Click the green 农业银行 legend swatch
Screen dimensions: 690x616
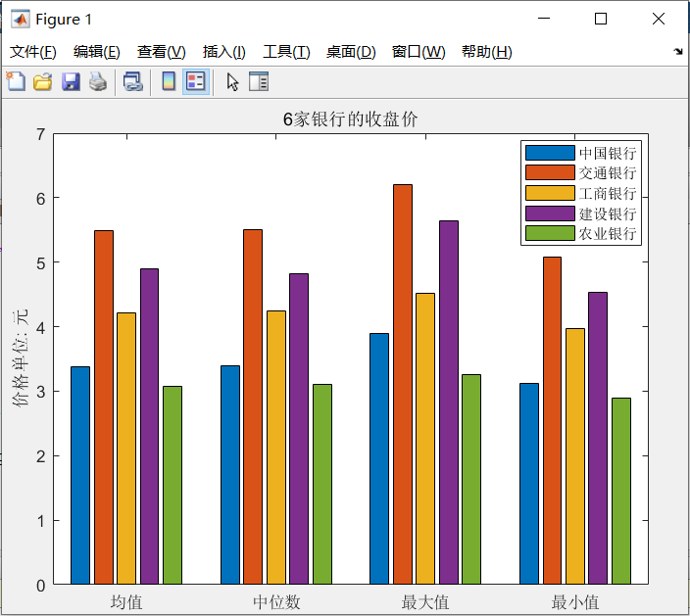pos(550,233)
